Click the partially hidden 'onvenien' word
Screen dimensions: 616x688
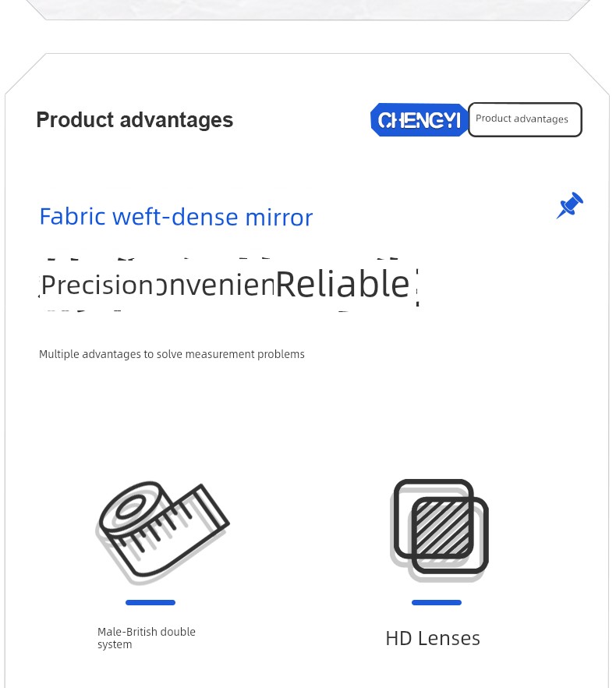(215, 285)
